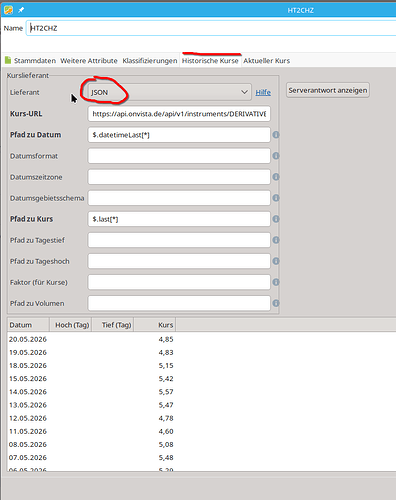Sort by the Datum column header
The height and width of the screenshot is (500, 396).
pyautogui.click(x=28, y=325)
